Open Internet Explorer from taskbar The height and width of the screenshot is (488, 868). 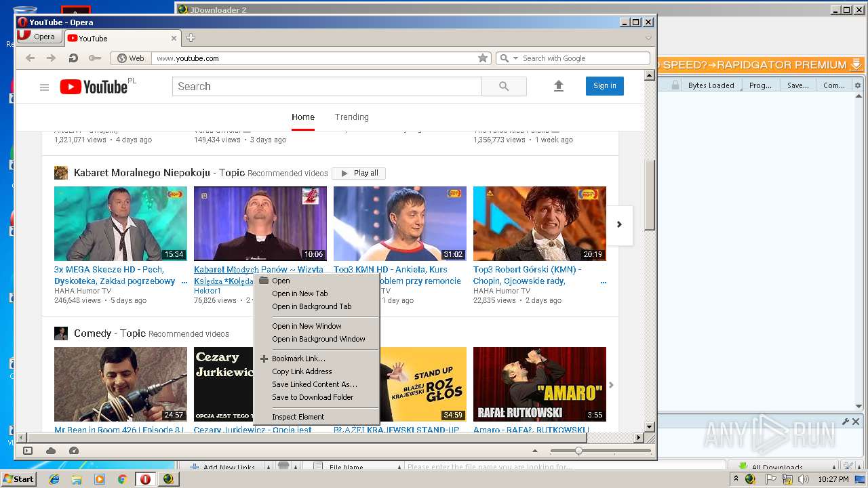[54, 479]
